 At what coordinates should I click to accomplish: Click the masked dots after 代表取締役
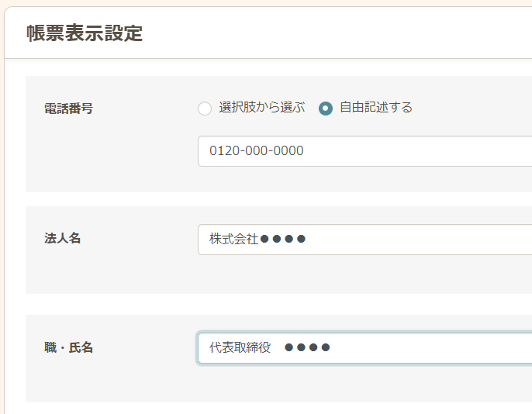(x=307, y=348)
